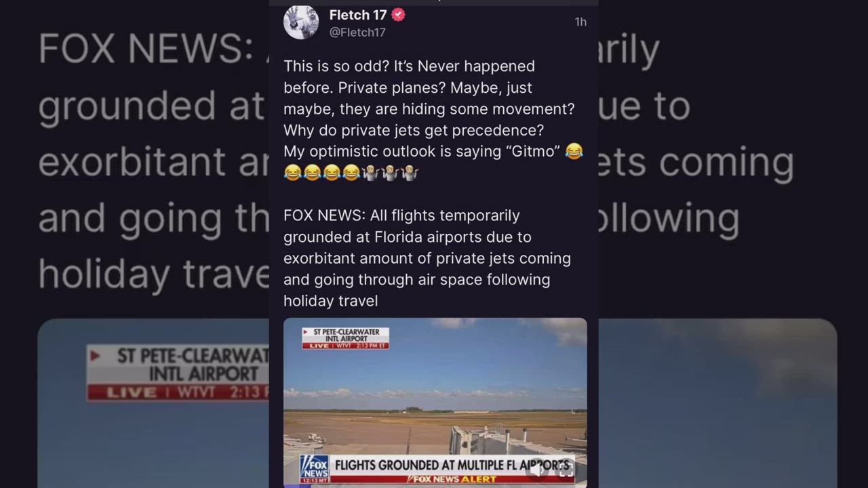The image size is (868, 488).
Task: Click the Fox News logo in the video
Action: (314, 466)
